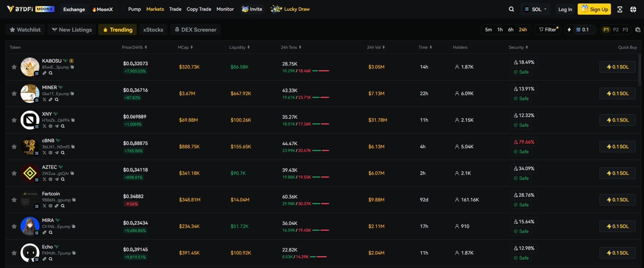Open the language globe icon

tap(633, 9)
